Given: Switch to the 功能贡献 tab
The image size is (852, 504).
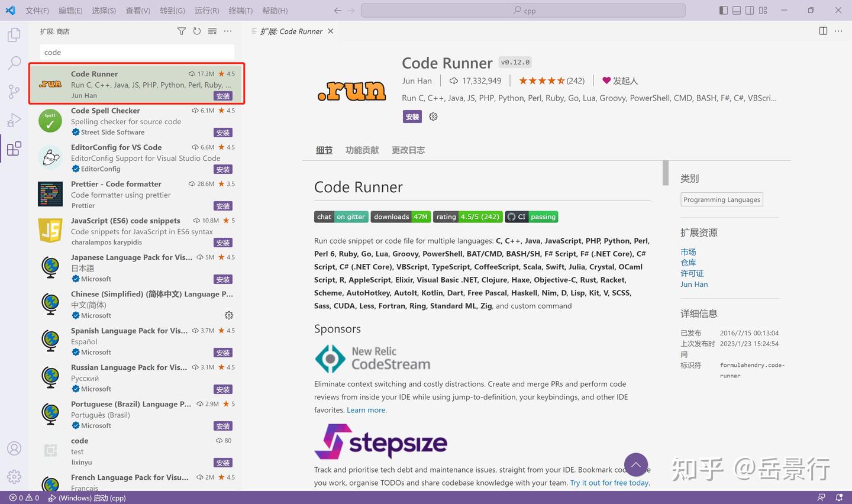Looking at the screenshot, I should click(x=362, y=150).
